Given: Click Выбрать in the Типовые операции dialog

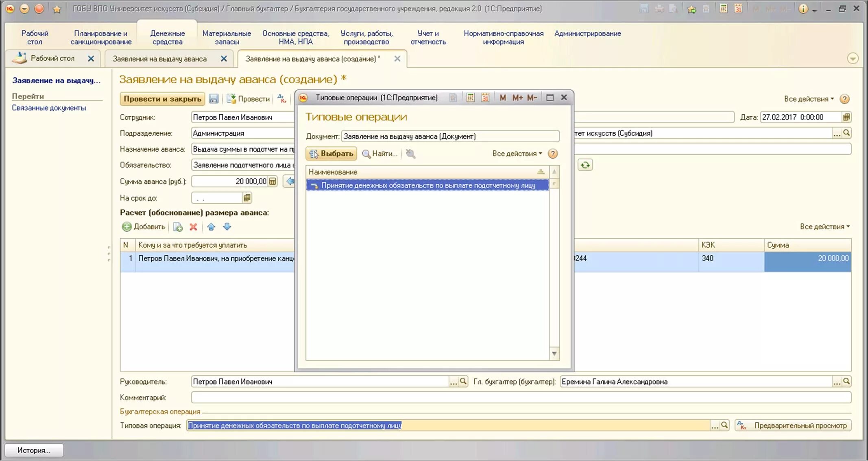Looking at the screenshot, I should (331, 154).
